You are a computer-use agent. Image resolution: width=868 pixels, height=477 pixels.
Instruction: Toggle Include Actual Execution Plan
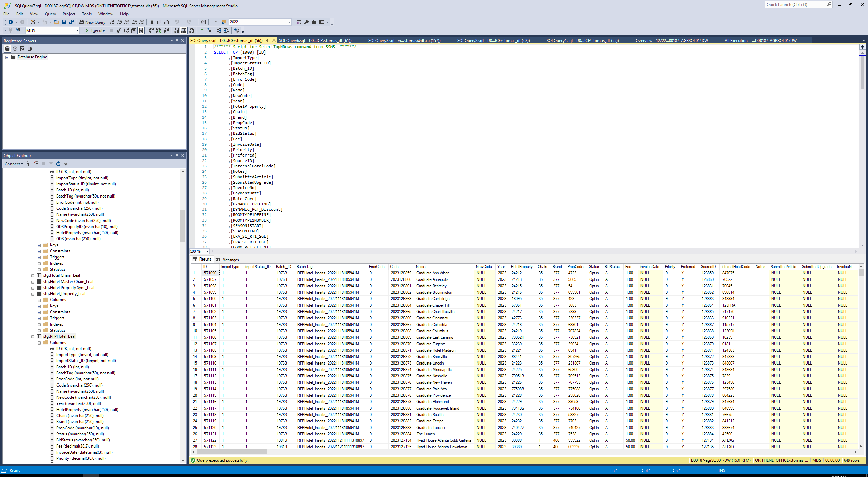pos(151,30)
